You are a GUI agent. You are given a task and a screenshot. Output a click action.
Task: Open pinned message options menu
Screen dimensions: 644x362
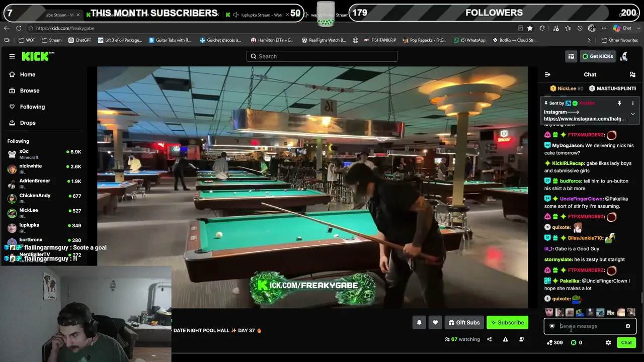633,103
